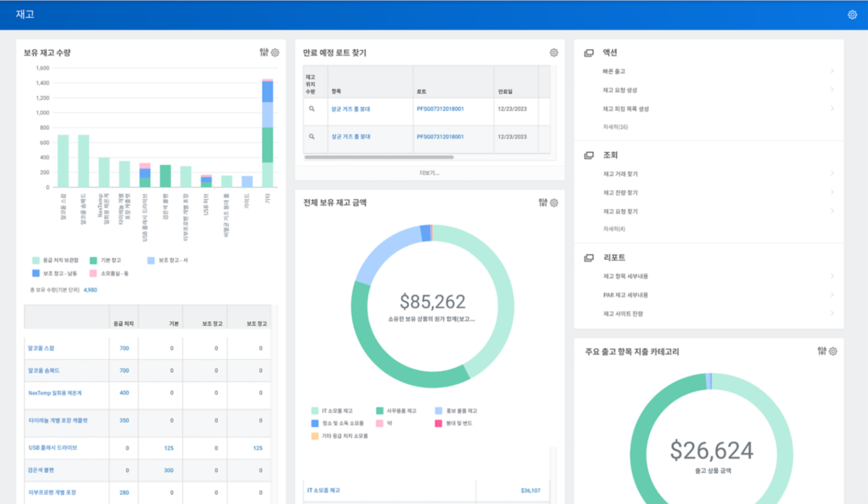Click the total quantity 4,980 link
The image size is (868, 504).
[90, 290]
